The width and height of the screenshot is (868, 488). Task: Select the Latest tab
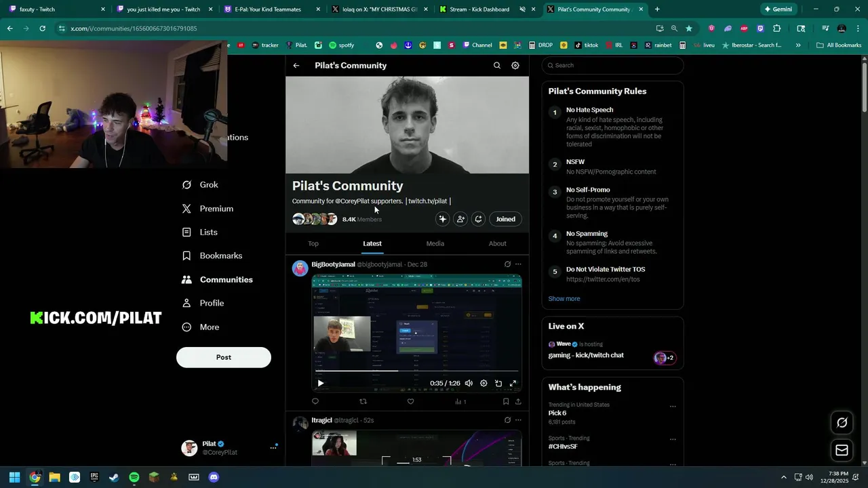point(372,243)
